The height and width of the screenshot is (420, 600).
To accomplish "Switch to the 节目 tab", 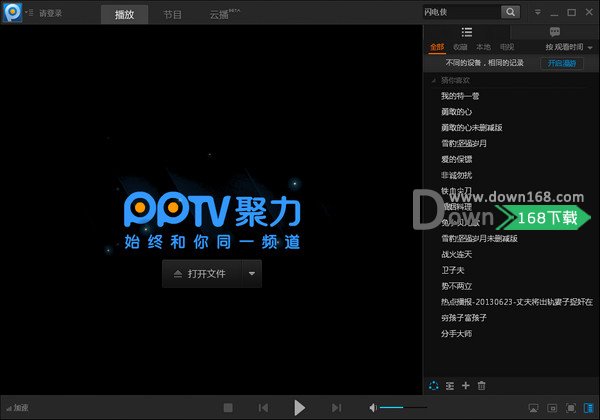I will (x=172, y=15).
